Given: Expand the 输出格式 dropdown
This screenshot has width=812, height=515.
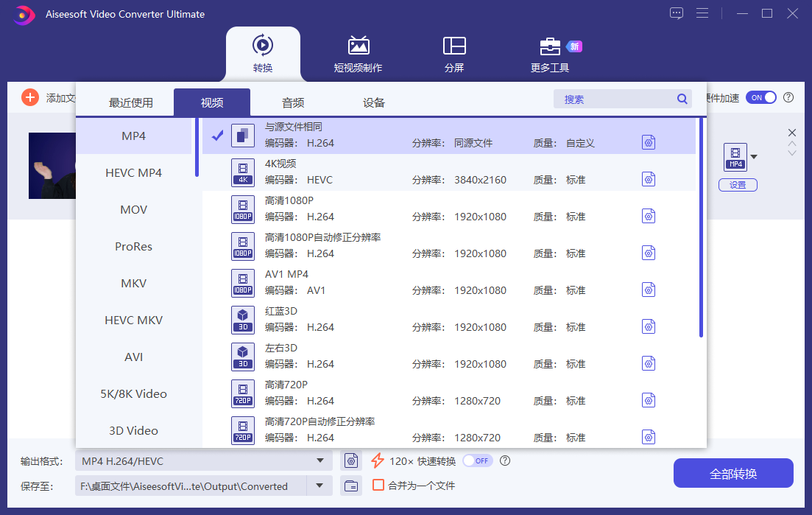Looking at the screenshot, I should [319, 461].
